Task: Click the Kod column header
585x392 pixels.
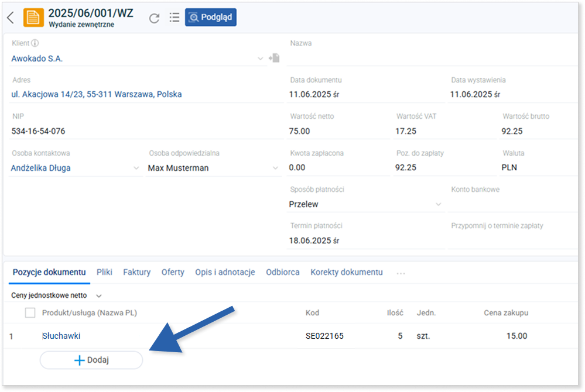Action: (312, 313)
